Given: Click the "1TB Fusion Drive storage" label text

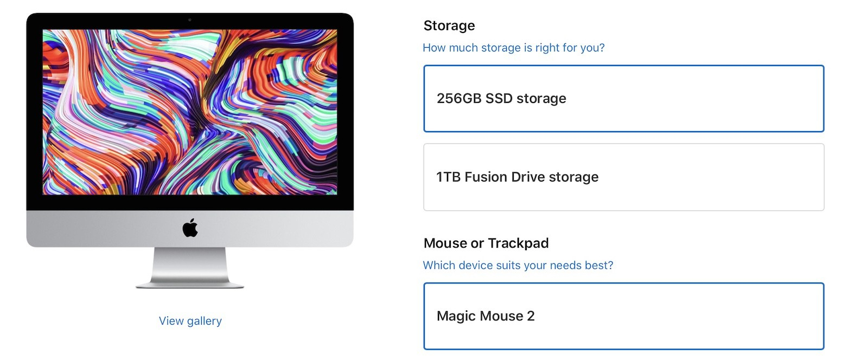Looking at the screenshot, I should (x=517, y=177).
